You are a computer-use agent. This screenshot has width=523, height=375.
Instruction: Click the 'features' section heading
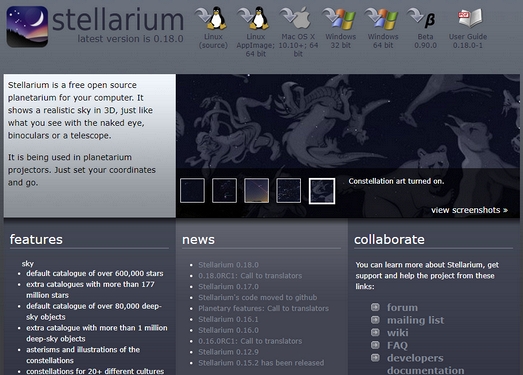tap(36, 240)
